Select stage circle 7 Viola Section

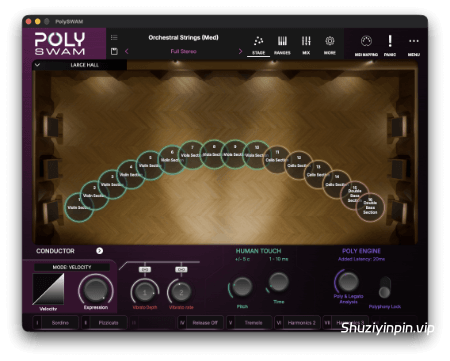tap(192, 155)
